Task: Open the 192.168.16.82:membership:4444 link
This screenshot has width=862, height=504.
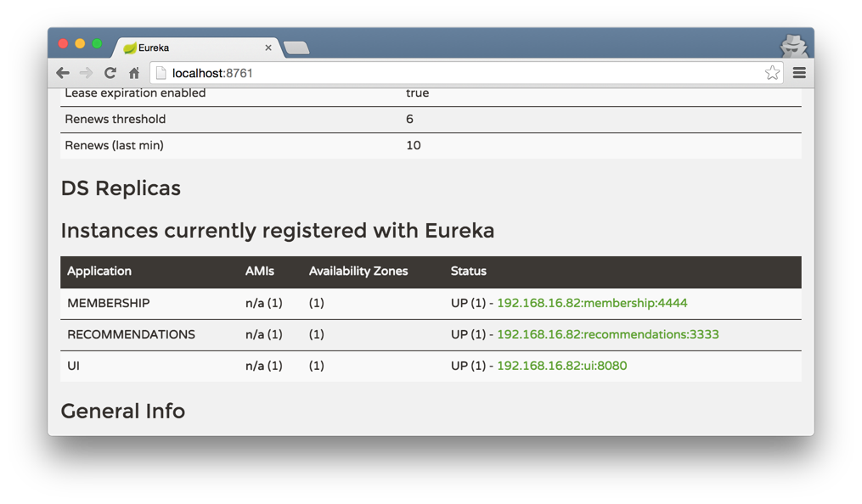Action: click(x=592, y=303)
